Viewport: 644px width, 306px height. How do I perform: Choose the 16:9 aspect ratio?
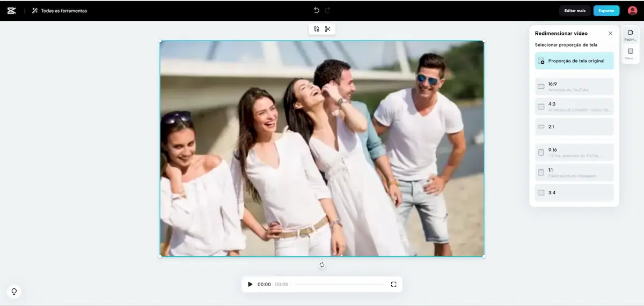point(574,86)
